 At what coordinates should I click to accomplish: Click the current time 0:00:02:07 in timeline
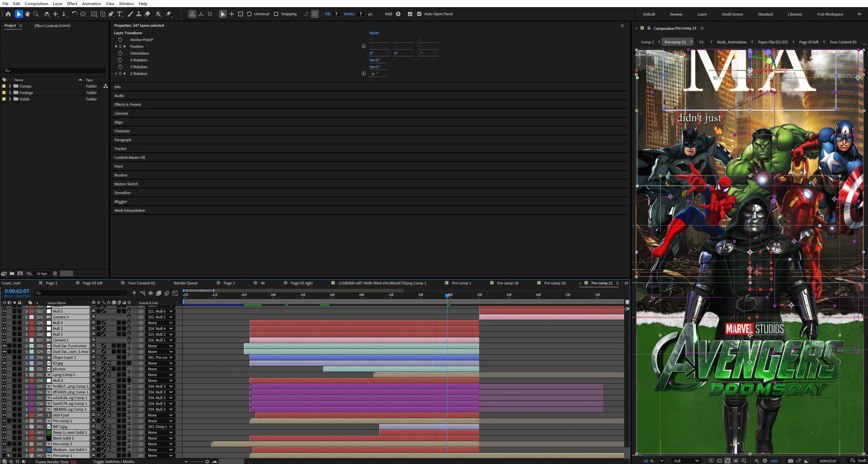click(x=17, y=291)
